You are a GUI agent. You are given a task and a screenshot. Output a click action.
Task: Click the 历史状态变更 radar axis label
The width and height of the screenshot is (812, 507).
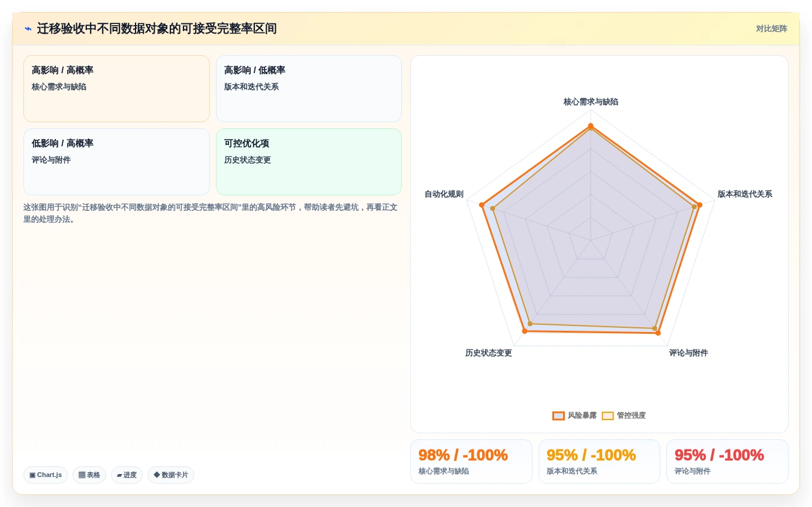(489, 353)
